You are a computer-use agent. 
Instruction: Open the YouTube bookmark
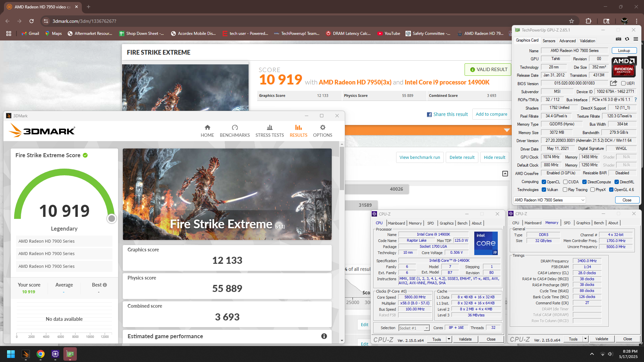click(388, 34)
